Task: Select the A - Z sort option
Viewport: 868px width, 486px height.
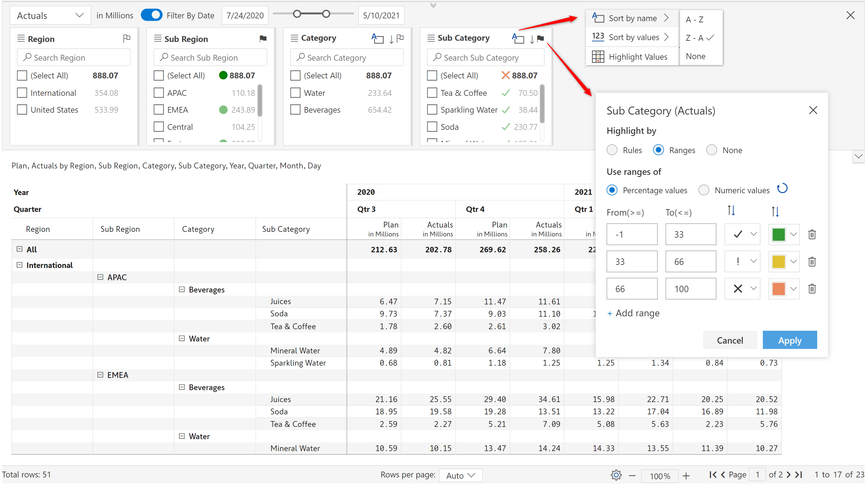Action: point(694,20)
